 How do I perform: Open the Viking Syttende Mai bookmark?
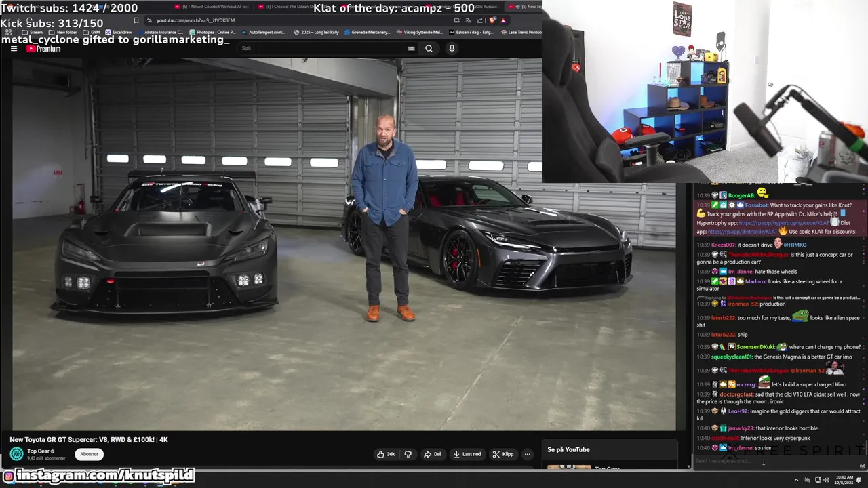[420, 32]
